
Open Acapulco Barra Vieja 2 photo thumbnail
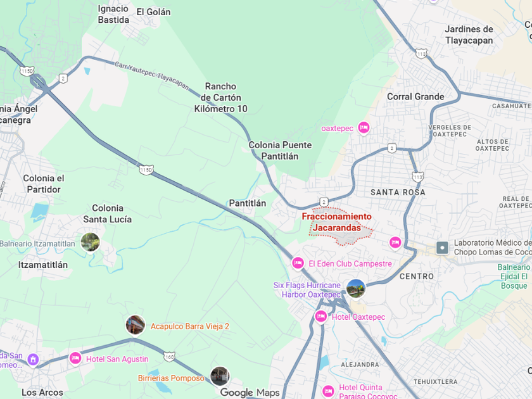(x=136, y=325)
